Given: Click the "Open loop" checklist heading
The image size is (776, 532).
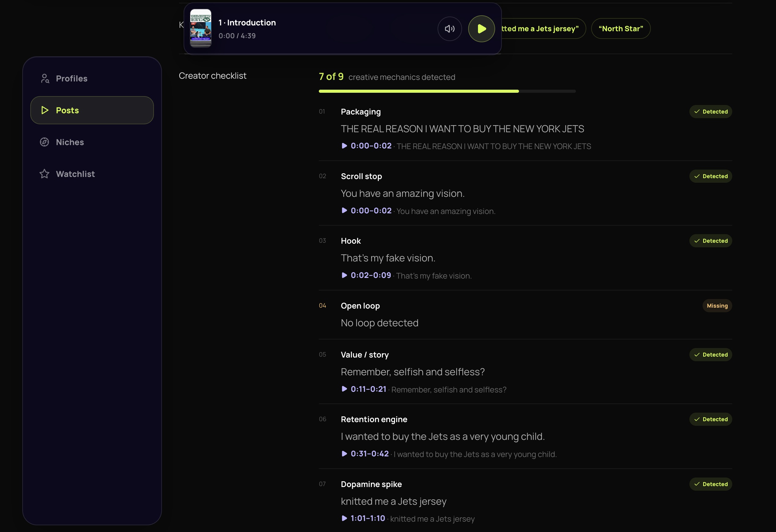Looking at the screenshot, I should coord(360,306).
